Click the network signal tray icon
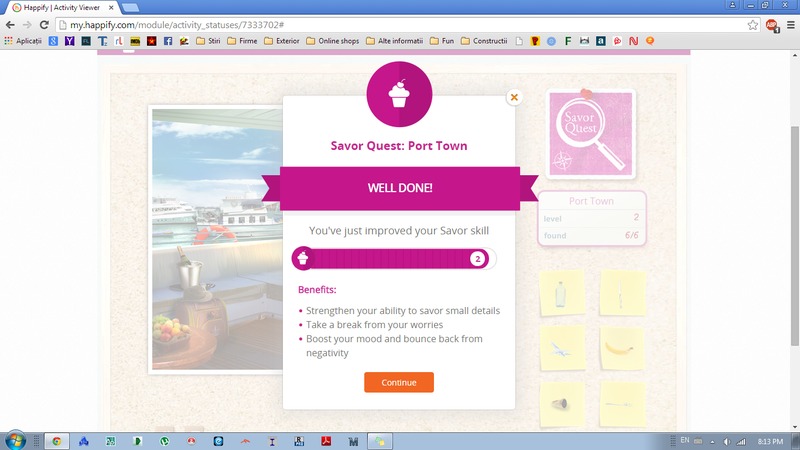800x450 pixels. [x=741, y=442]
